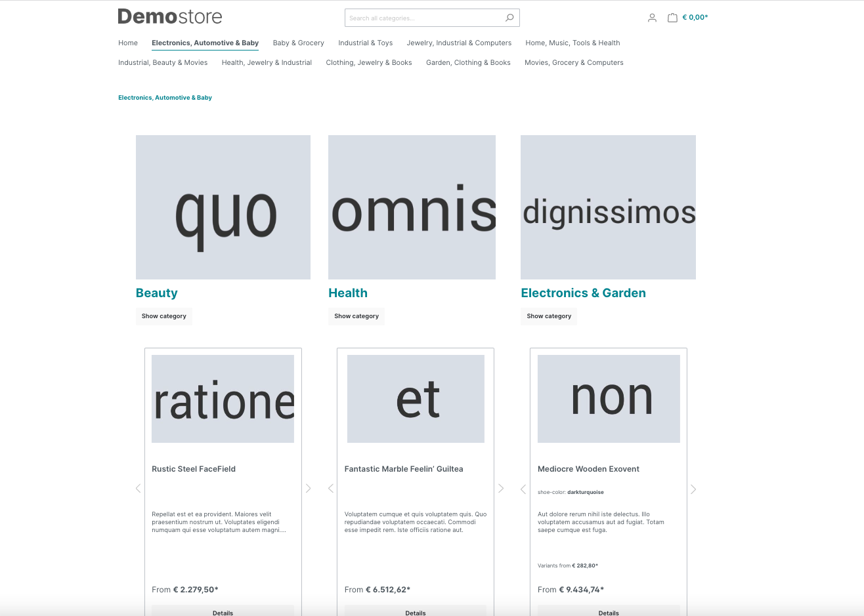Image resolution: width=864 pixels, height=616 pixels.
Task: Click the 'quo' Beauty category image
Action: tap(223, 207)
